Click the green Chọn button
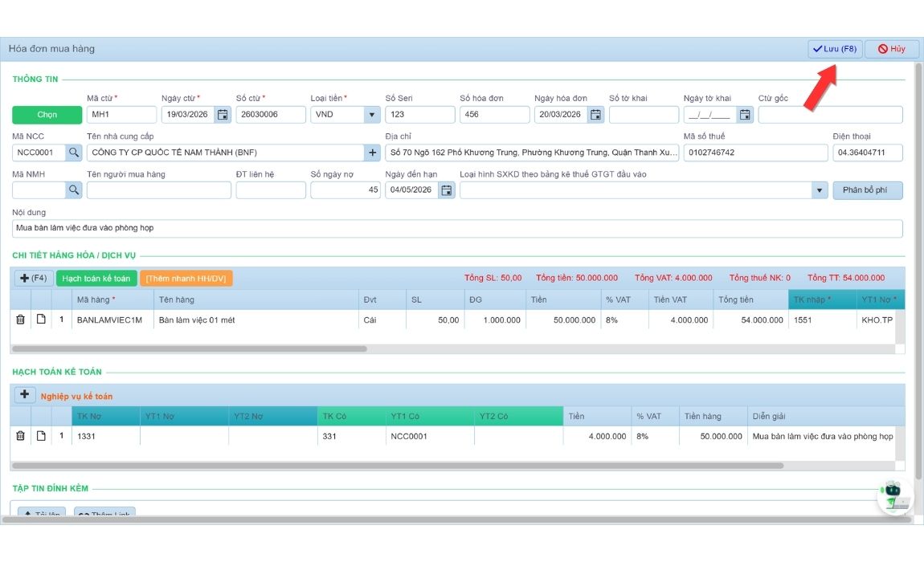 [x=47, y=115]
